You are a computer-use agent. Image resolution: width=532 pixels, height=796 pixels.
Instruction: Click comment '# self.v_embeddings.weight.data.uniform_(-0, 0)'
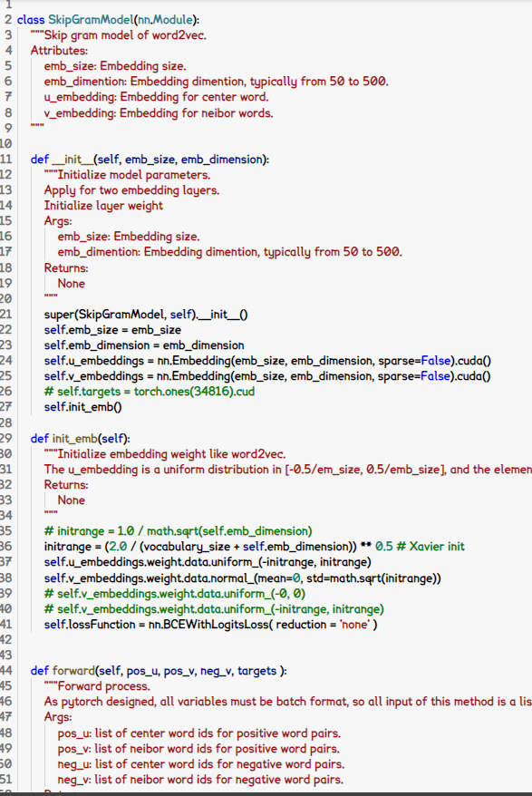175,593
